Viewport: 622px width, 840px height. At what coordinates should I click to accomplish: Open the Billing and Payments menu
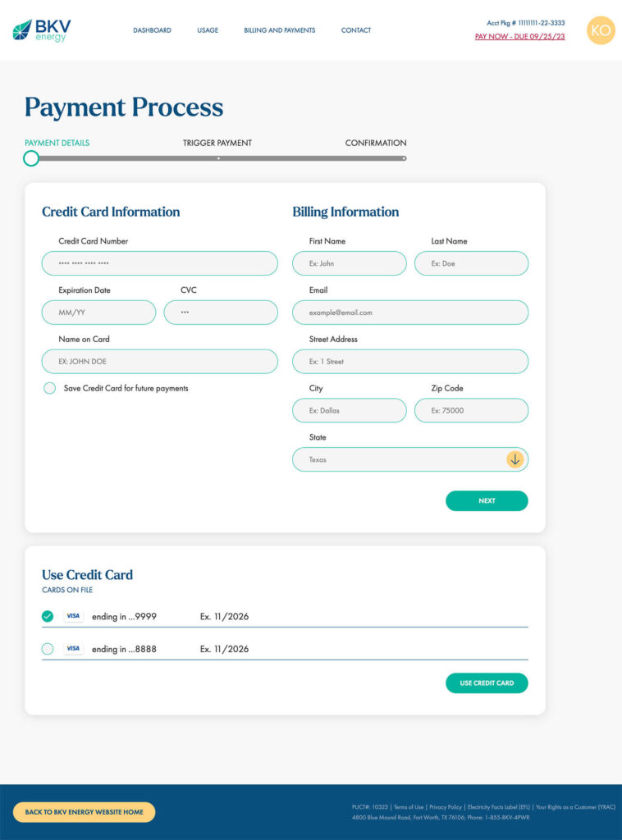pos(280,30)
